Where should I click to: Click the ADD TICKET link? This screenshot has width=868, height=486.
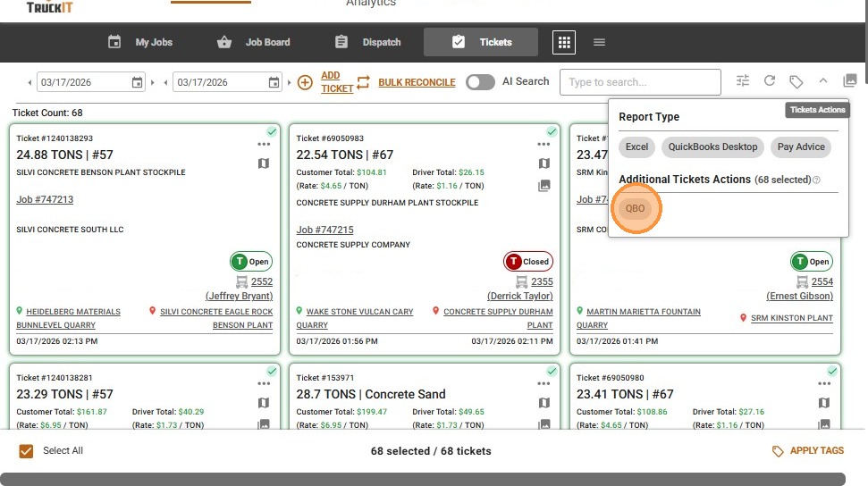tap(337, 82)
